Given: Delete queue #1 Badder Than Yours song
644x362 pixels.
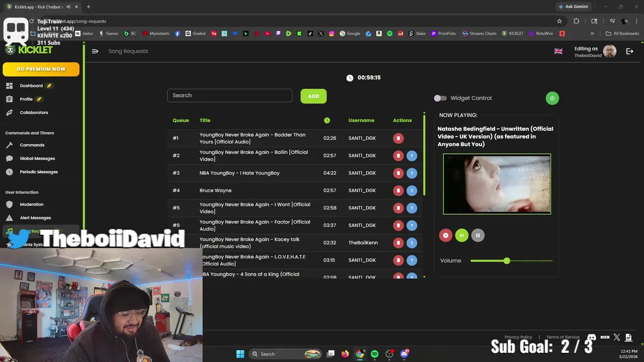Looking at the screenshot, I should pos(398,138).
